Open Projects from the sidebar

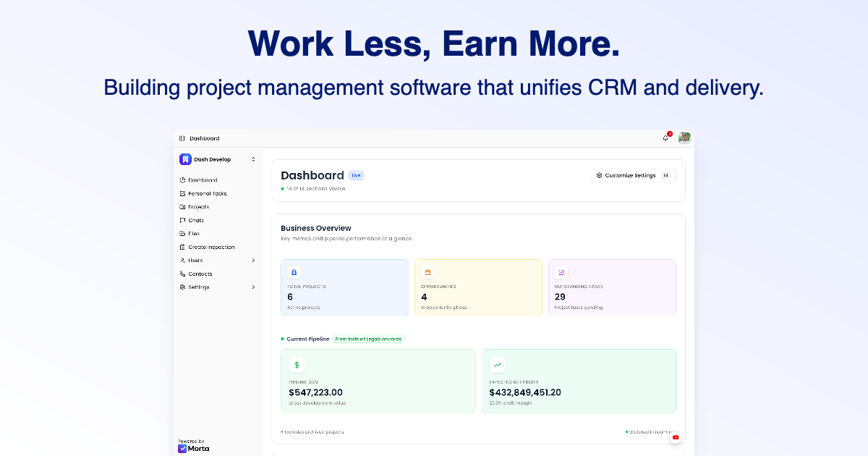click(x=198, y=207)
